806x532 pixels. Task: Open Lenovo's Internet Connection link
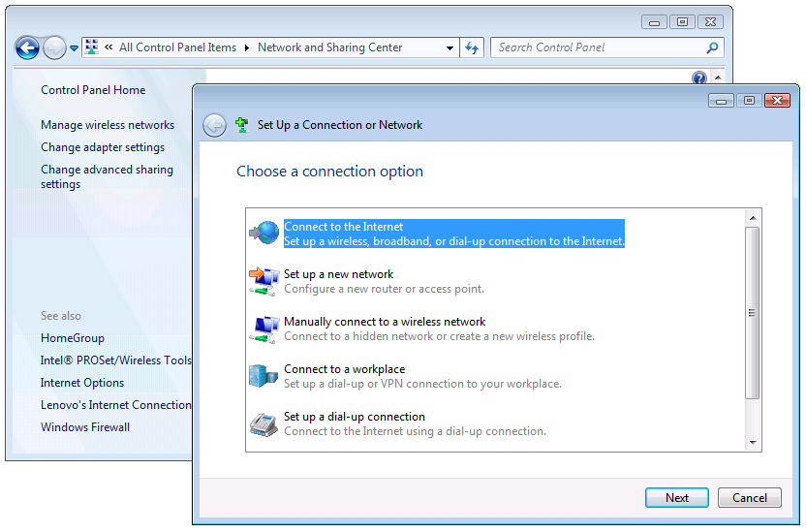[116, 405]
